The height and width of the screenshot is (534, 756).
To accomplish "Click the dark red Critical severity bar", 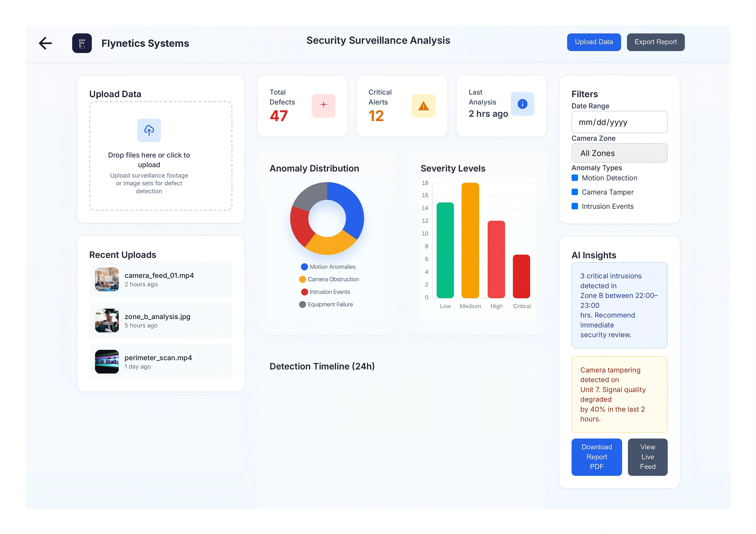I will (x=522, y=276).
